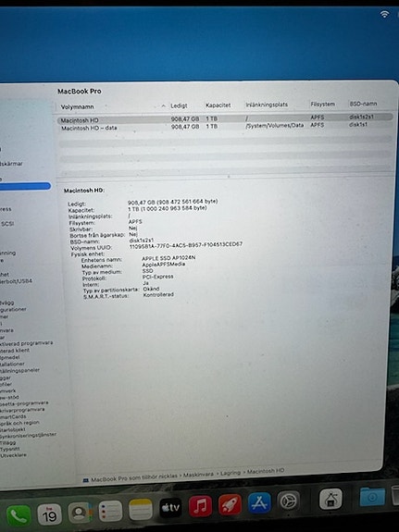Screen dimensions: 399x532
Task: Open the Contacts app in the Dock
Action: pos(81,513)
